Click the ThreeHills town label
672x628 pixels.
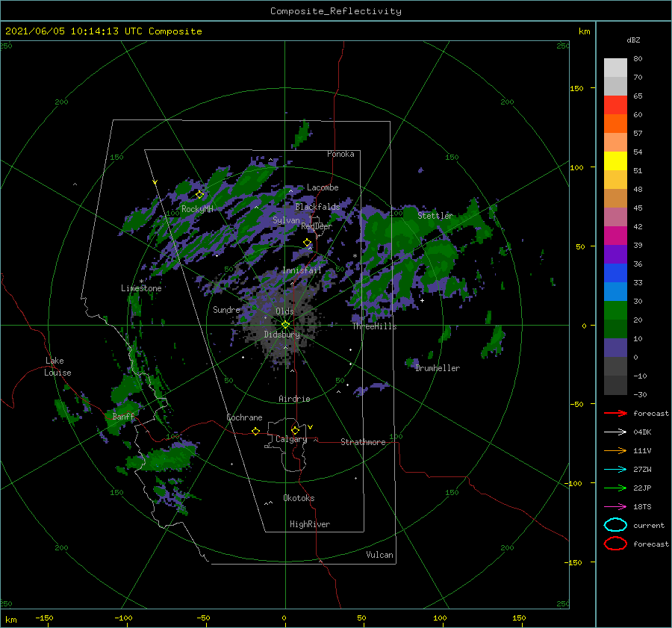coord(374,326)
